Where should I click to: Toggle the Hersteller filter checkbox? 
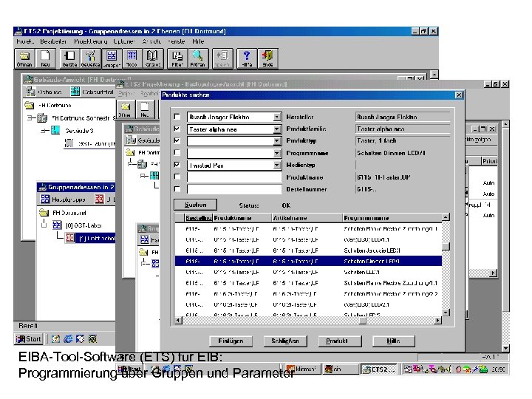[177, 117]
